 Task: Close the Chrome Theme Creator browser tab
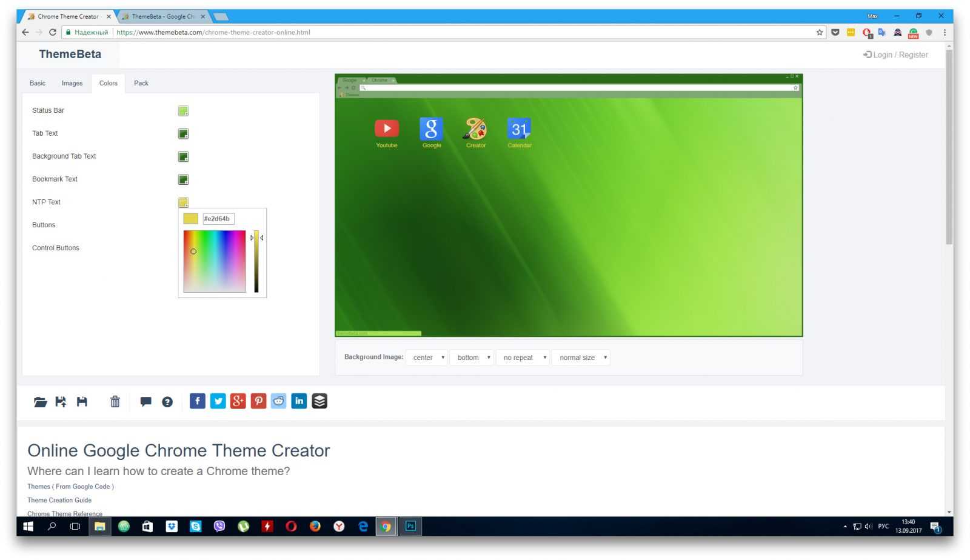coord(109,17)
